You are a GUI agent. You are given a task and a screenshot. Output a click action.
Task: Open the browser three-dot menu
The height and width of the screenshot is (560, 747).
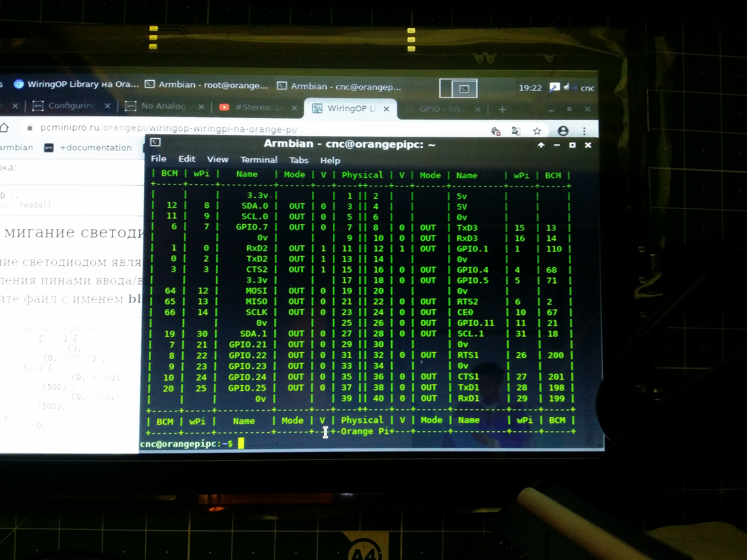pos(584,131)
